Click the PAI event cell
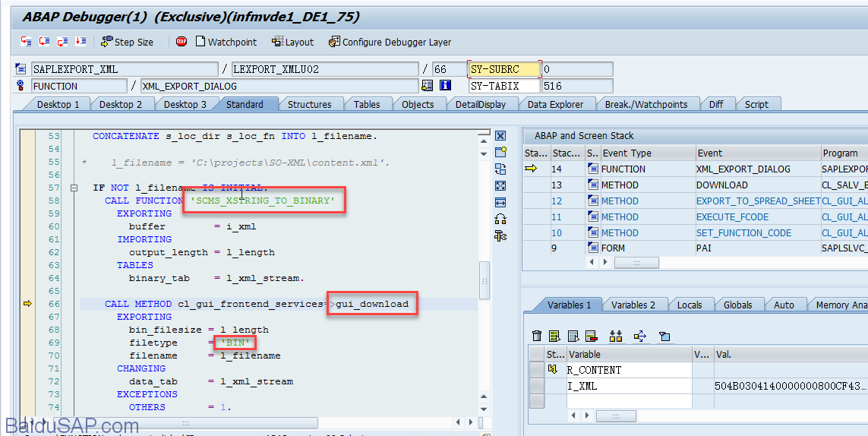The height and width of the screenshot is (436, 868). point(758,248)
